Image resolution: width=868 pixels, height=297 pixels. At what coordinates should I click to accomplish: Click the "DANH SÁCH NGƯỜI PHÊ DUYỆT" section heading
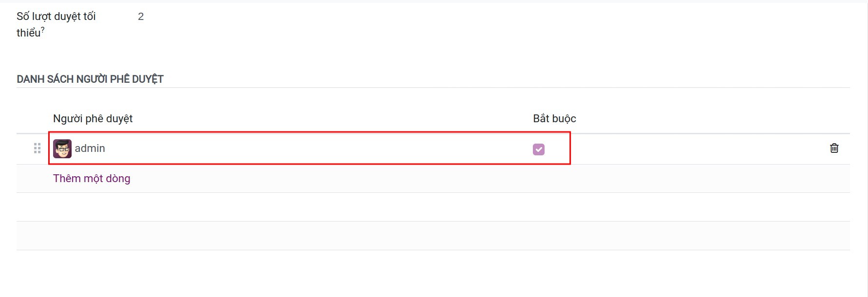tap(90, 79)
